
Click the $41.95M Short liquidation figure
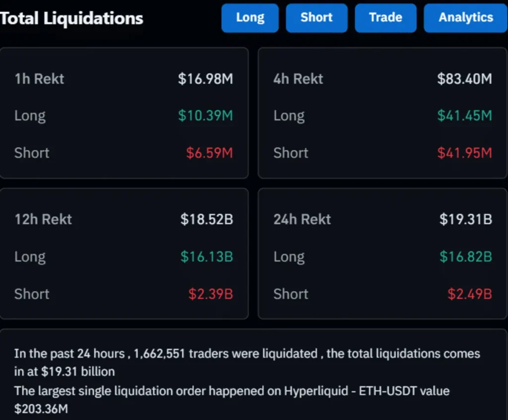pos(464,153)
